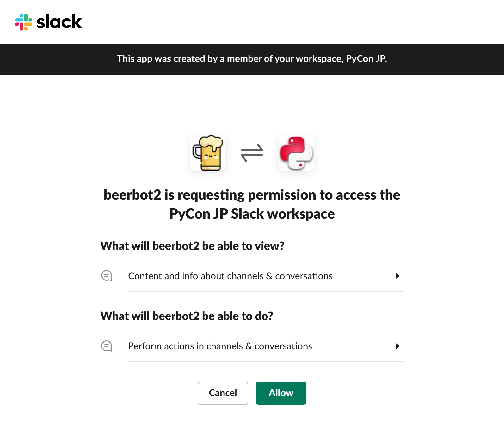Click the Slack multicolor hash logo
Screen dimensions: 504x439
tap(24, 22)
